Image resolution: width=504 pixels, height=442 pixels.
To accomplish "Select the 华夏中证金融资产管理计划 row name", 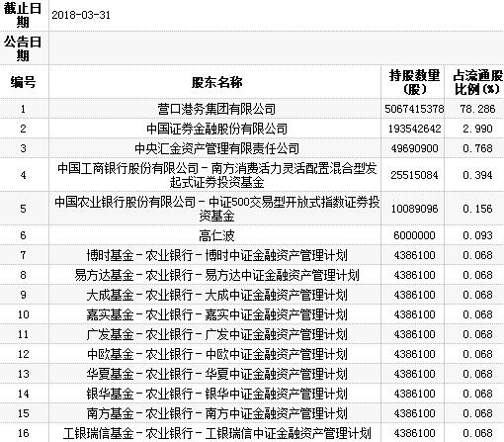I will click(x=216, y=374).
